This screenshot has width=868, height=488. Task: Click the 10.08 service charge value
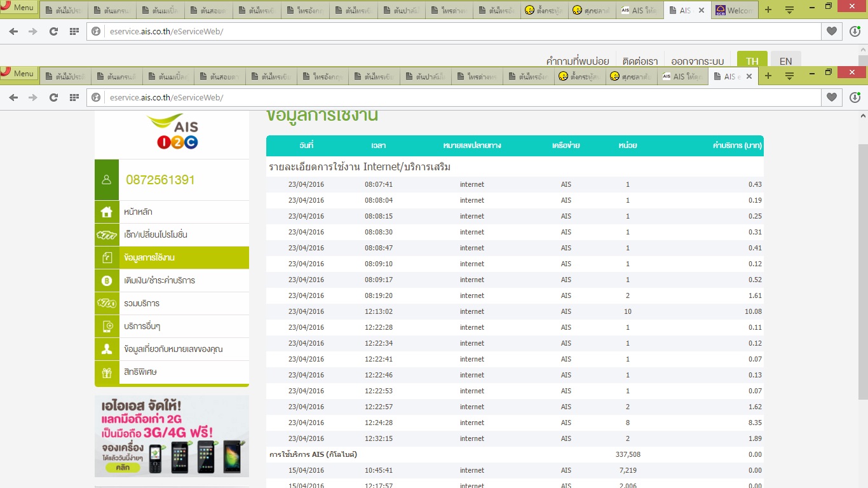753,311
